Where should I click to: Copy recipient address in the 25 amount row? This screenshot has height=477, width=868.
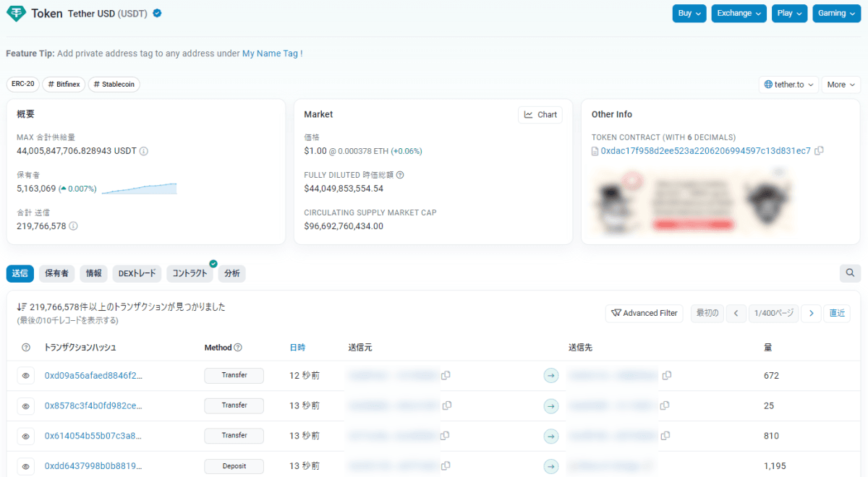click(666, 405)
